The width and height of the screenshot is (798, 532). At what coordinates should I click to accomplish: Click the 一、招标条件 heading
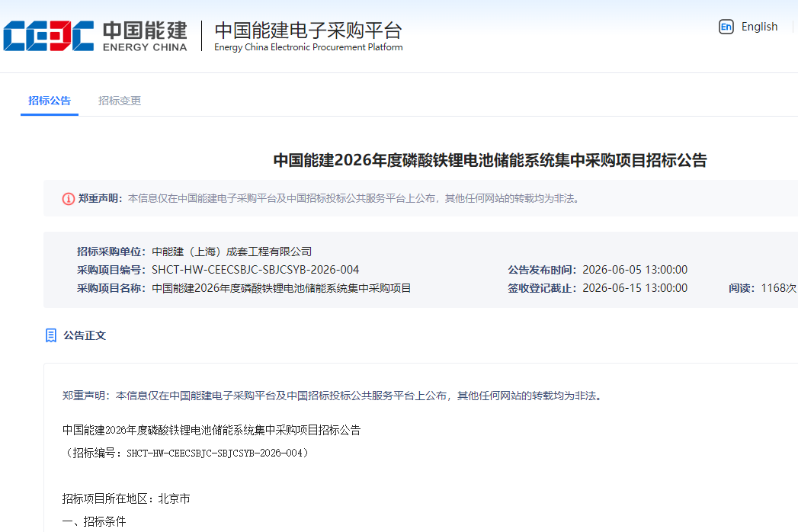[95, 522]
